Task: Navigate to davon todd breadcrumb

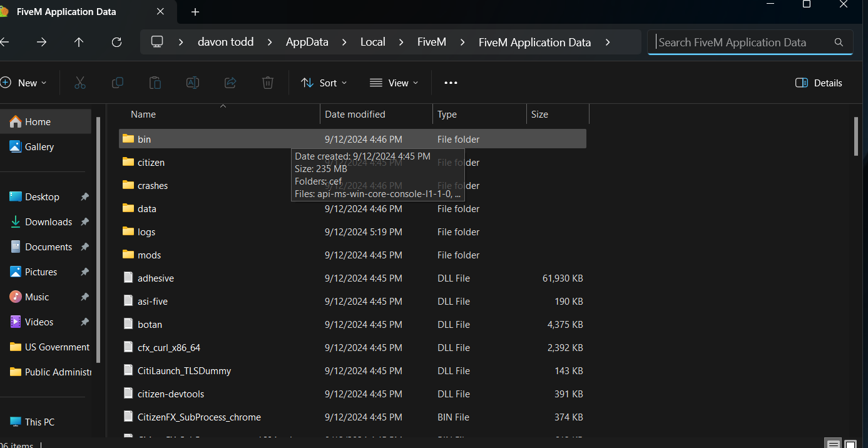Action: point(225,42)
